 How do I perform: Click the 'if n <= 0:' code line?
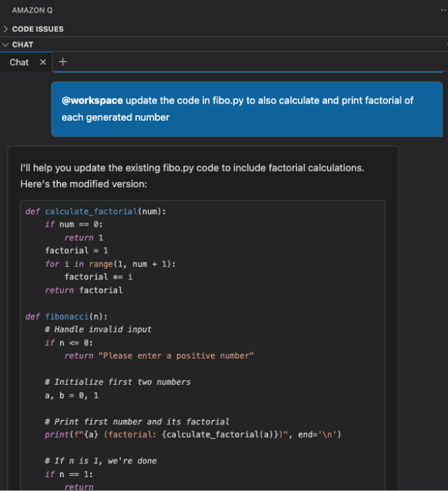[x=69, y=343]
